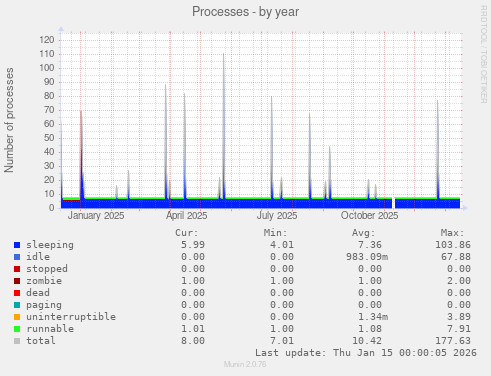Screen dimensions: 491x376
Task: Click the 'October 2025' axis label
Action: [x=369, y=216]
